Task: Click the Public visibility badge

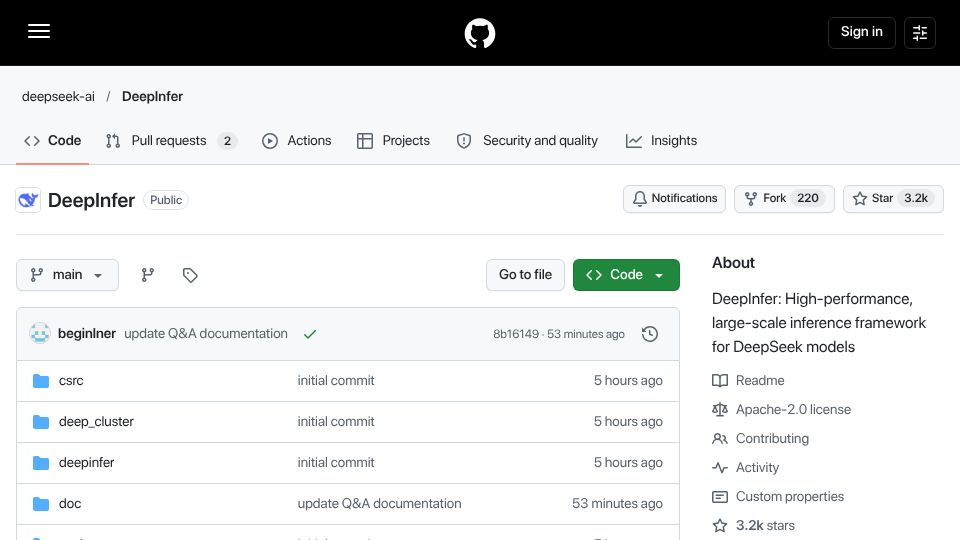Action: click(166, 200)
